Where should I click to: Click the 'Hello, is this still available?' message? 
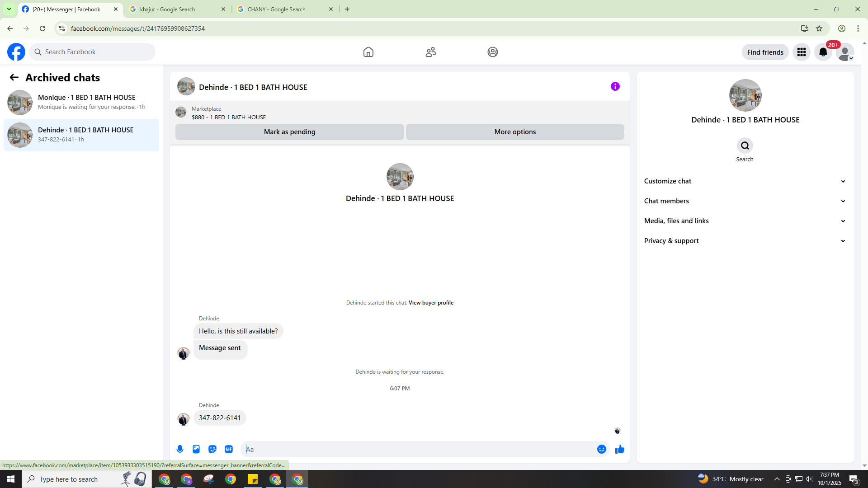coord(238,331)
